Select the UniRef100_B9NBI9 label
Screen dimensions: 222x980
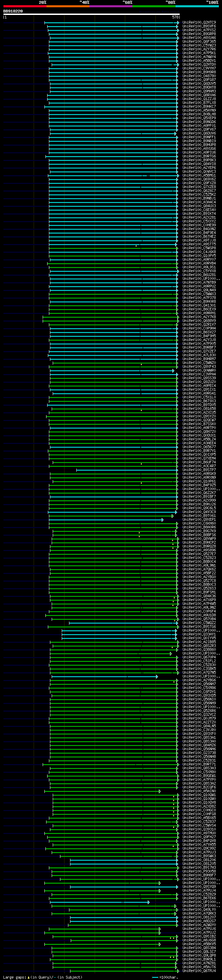(x=199, y=141)
